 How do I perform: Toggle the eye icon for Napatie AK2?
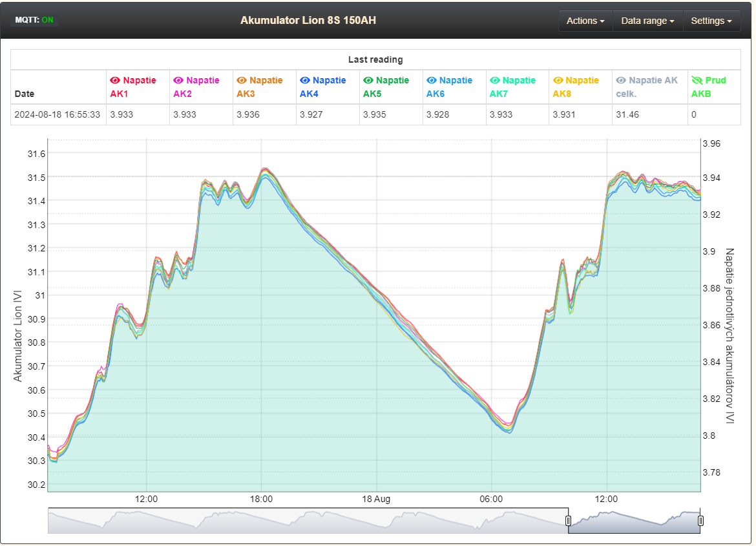coord(178,81)
